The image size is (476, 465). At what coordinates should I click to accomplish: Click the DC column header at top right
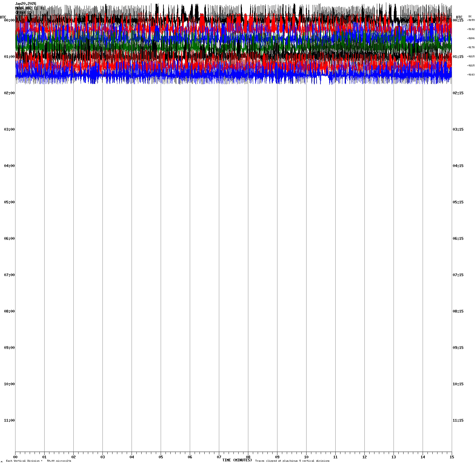470,16
